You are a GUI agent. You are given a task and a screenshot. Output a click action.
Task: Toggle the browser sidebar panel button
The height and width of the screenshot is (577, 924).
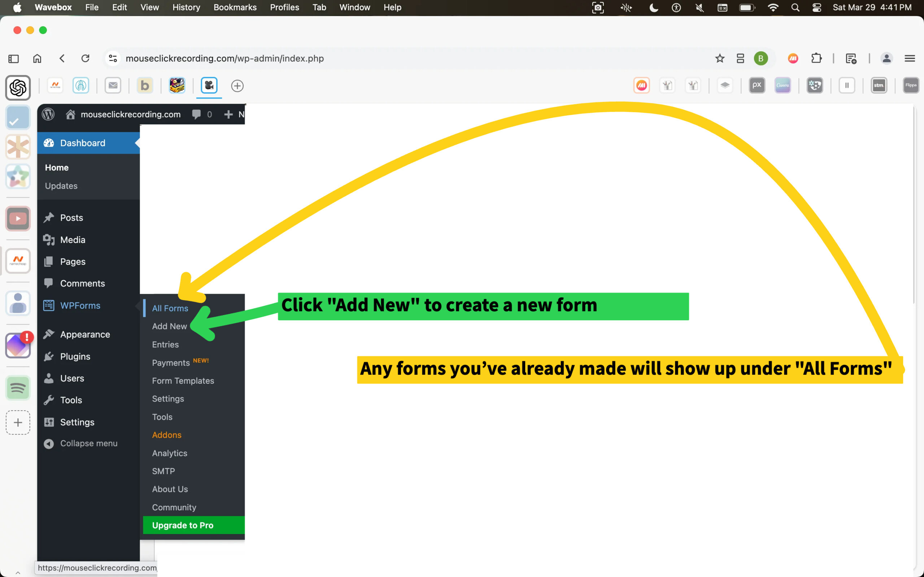pyautogui.click(x=13, y=58)
